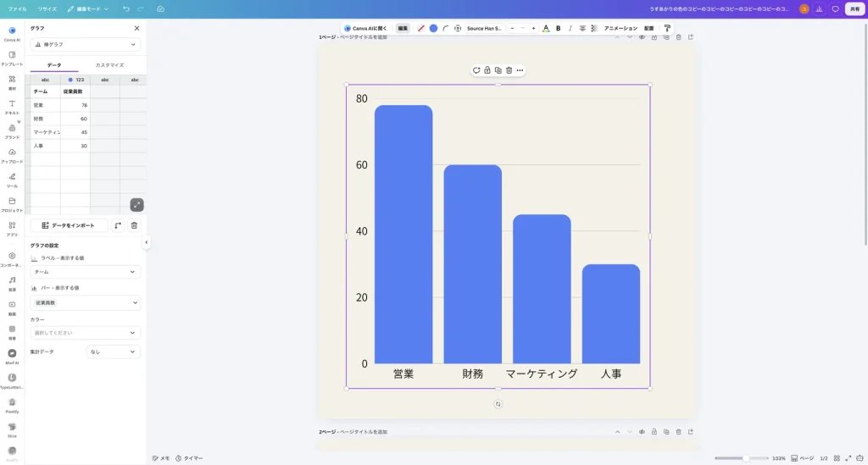Open the メモ notes button
868x465 pixels.
(161, 458)
